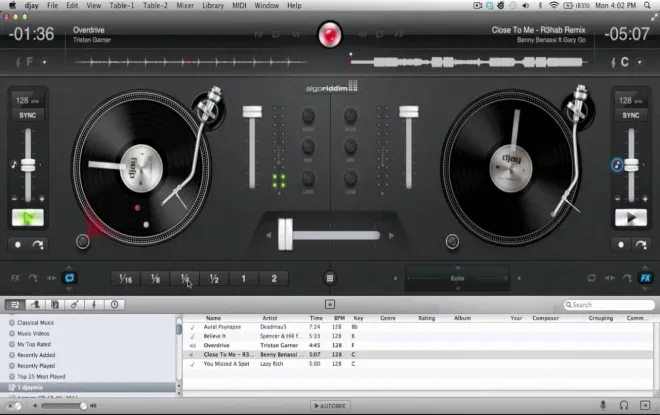Toggle the blue FX button on right deck
The height and width of the screenshot is (415, 660).
click(645, 278)
